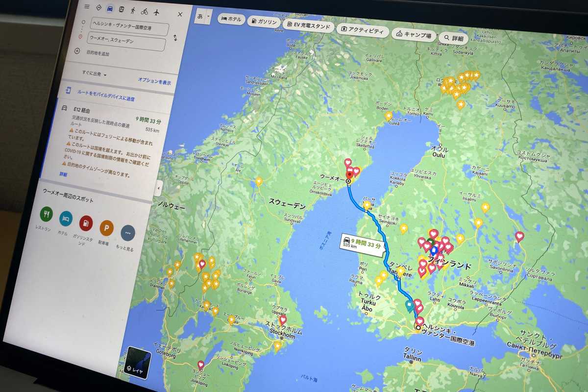Click the red destination pin at ウーメオー
Image resolution: width=588 pixels, height=392 pixels.
tap(349, 175)
